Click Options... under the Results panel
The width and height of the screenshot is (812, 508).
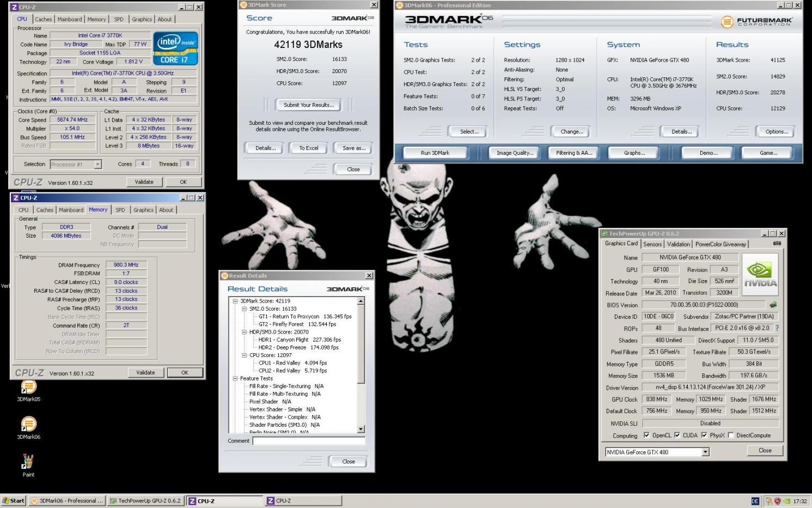pyautogui.click(x=777, y=131)
